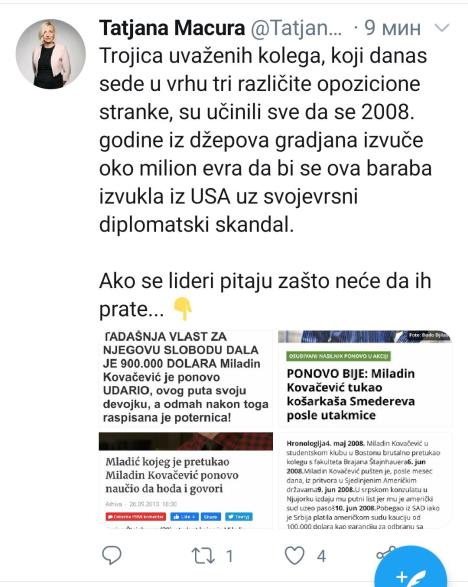
Task: Open the @Tatjan... username handle
Action: tap(297, 28)
